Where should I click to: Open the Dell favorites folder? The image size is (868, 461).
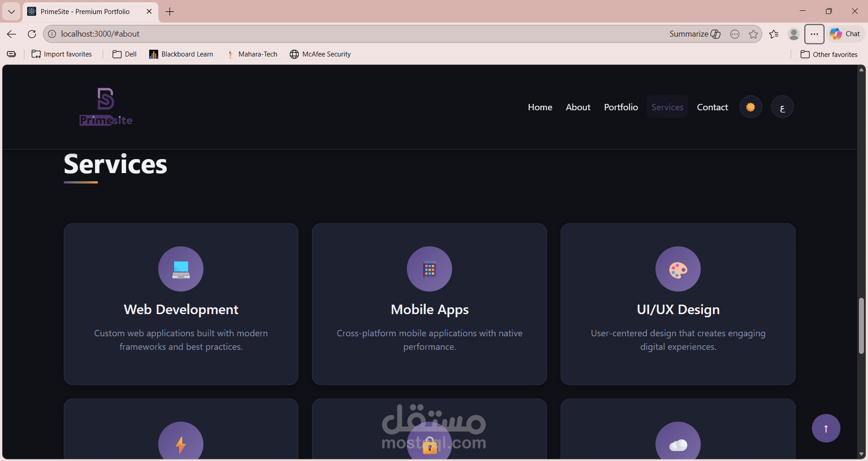tap(125, 54)
